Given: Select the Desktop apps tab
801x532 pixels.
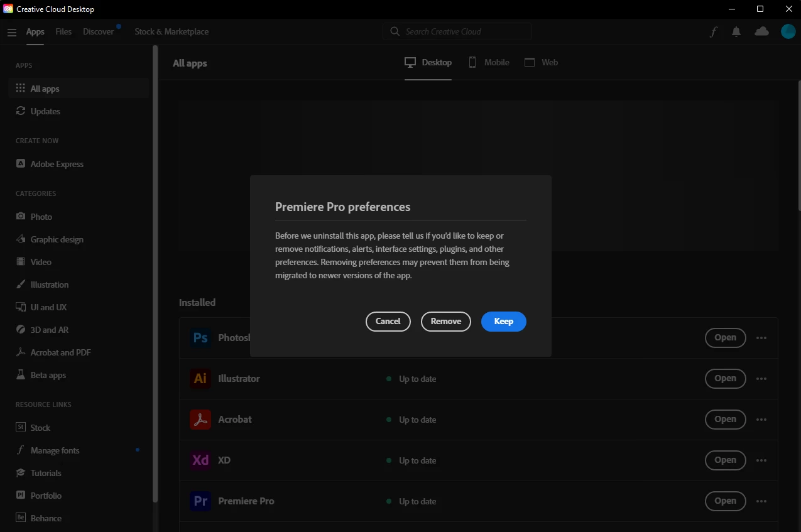Looking at the screenshot, I should 428,63.
